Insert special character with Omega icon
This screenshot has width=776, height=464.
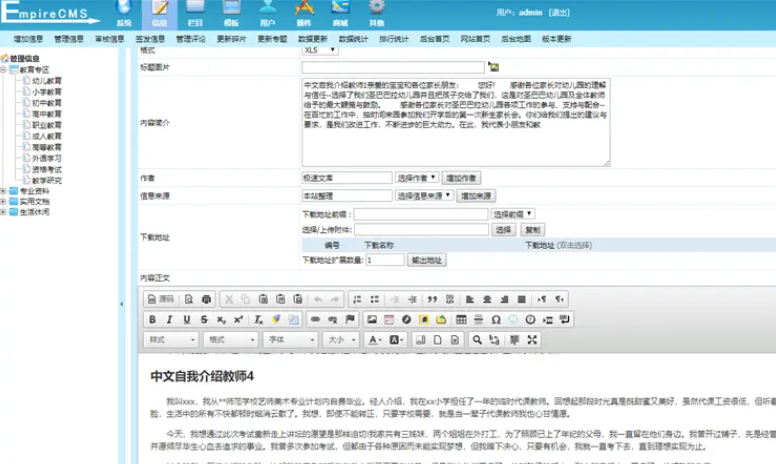click(x=496, y=320)
